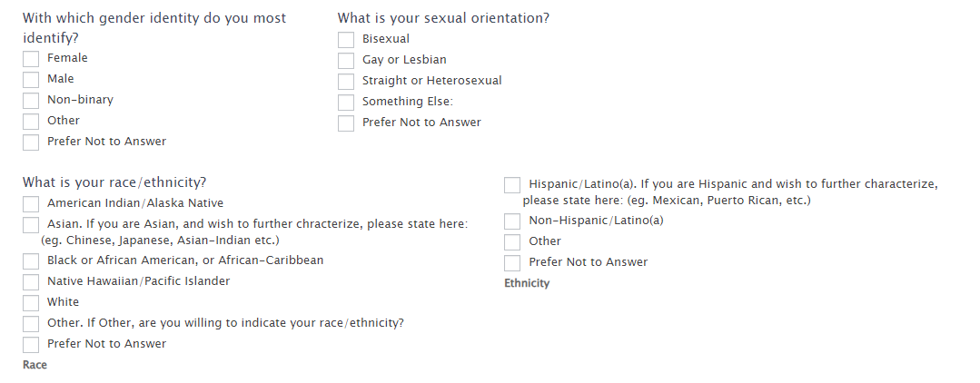Select Prefer Not to Answer for race

tap(31, 345)
